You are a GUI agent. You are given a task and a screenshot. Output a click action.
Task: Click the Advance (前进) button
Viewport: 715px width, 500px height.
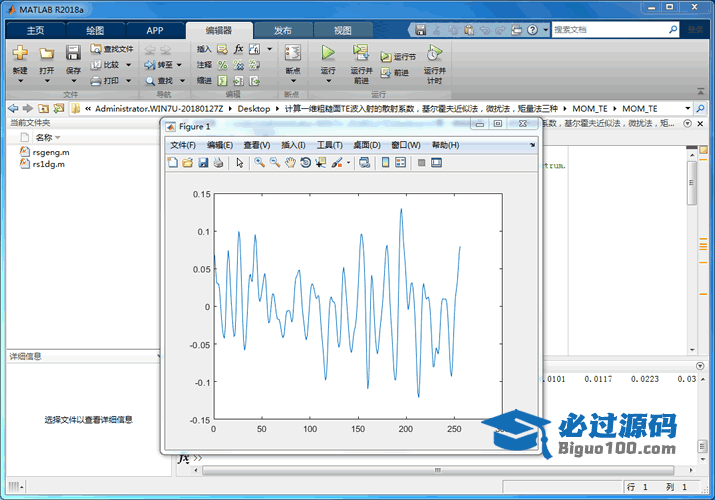click(x=395, y=72)
